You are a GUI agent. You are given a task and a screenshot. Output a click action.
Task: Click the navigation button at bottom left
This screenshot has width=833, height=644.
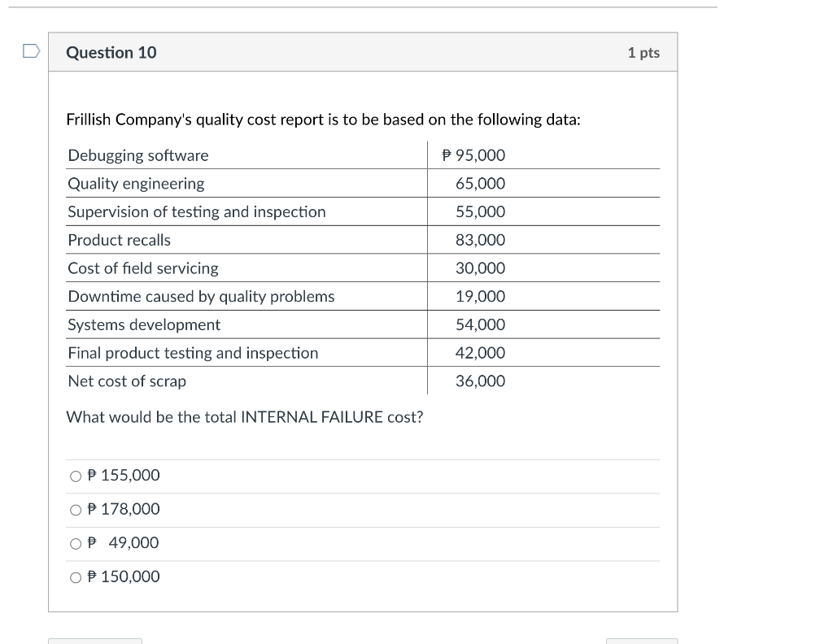click(x=95, y=642)
